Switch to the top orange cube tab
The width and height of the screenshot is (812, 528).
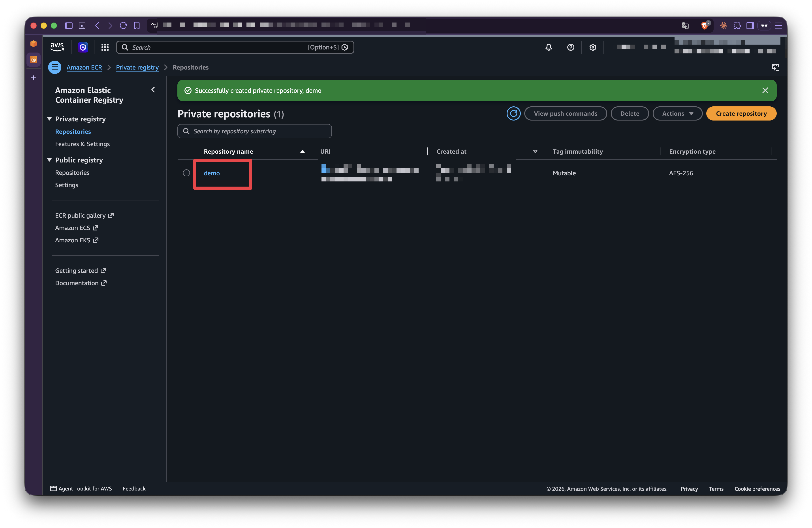34,44
